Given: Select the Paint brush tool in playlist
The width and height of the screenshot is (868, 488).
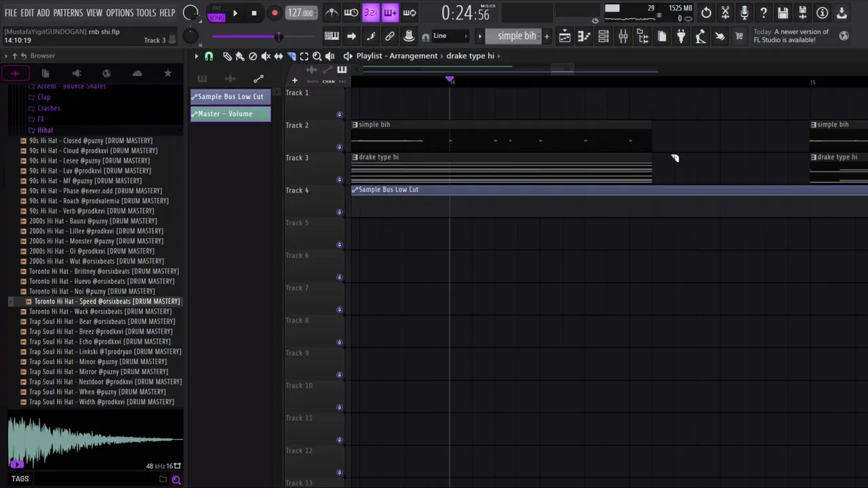Looking at the screenshot, I should click(240, 56).
